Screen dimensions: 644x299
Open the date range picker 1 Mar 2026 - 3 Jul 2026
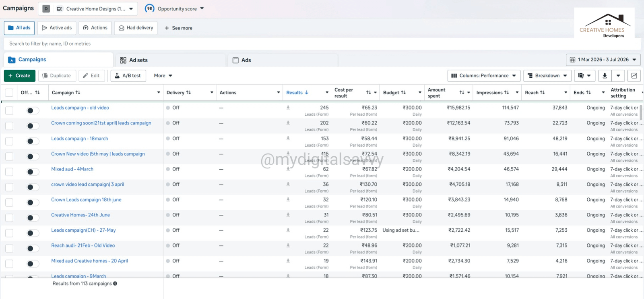pos(603,60)
